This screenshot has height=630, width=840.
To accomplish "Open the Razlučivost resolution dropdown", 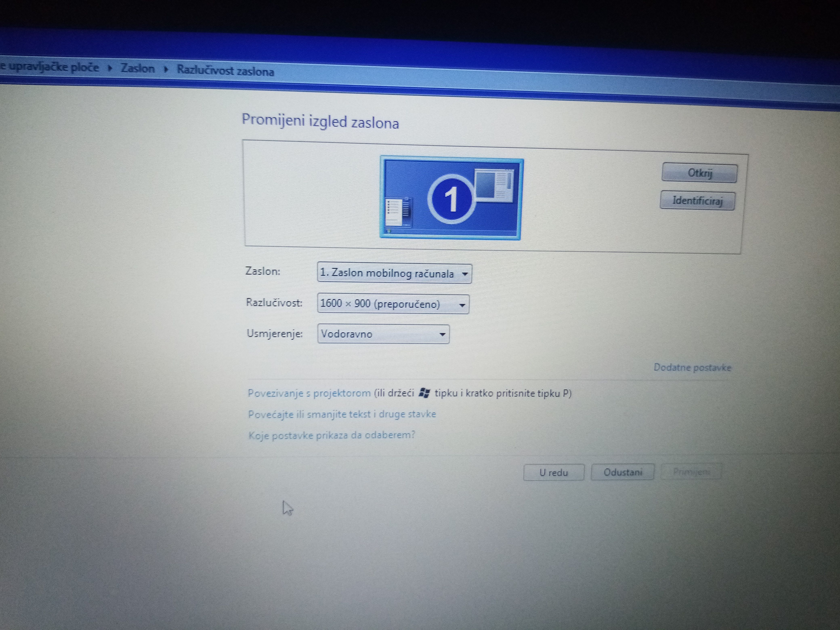I will pos(393,304).
